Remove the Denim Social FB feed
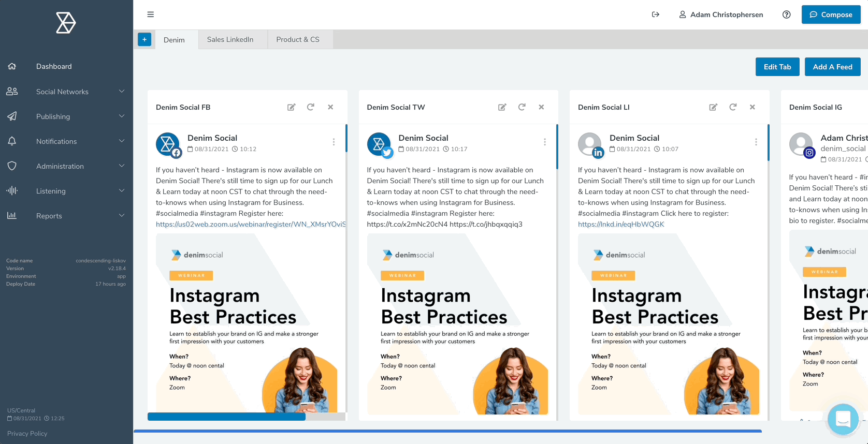868x444 pixels. pos(330,107)
